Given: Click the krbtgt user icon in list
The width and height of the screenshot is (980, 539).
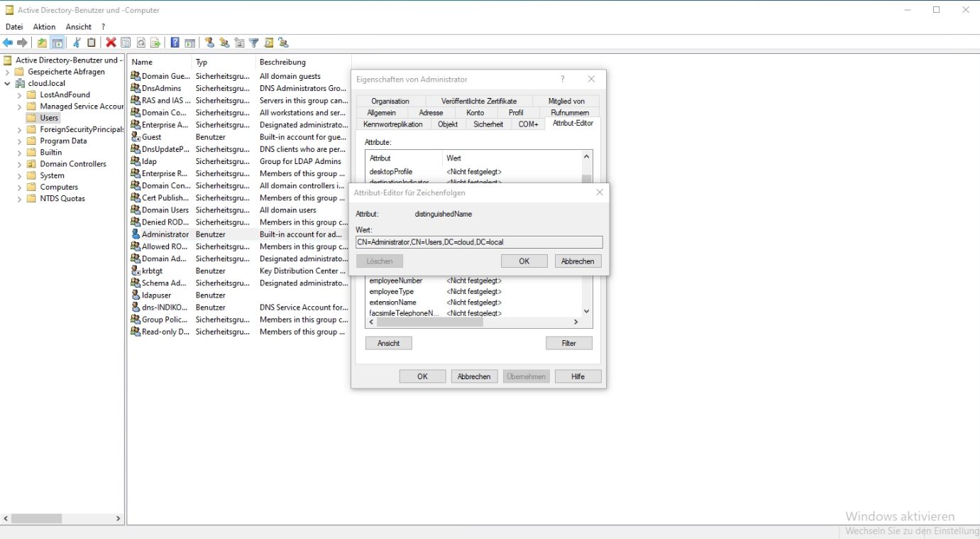Looking at the screenshot, I should click(136, 271).
